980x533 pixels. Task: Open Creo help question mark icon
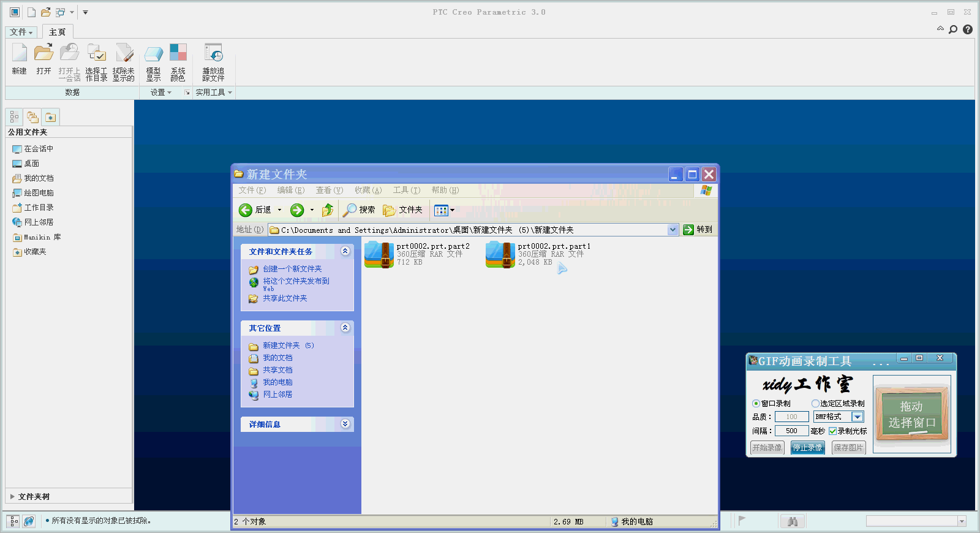pyautogui.click(x=968, y=29)
